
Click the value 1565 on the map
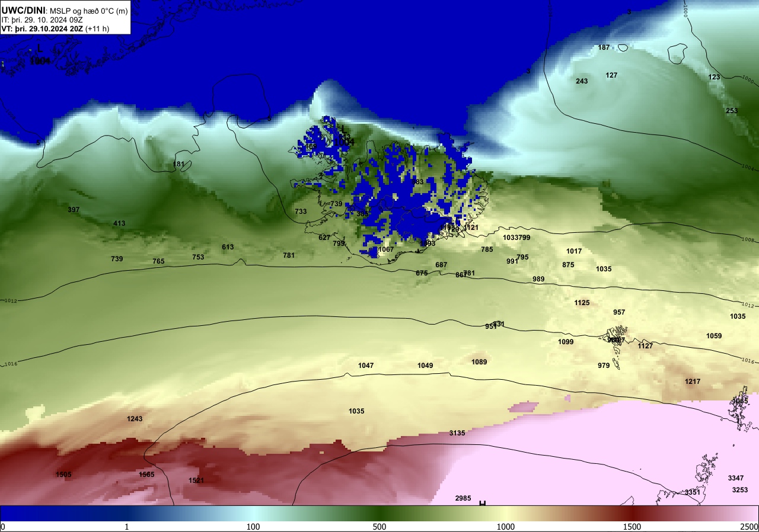click(x=146, y=475)
